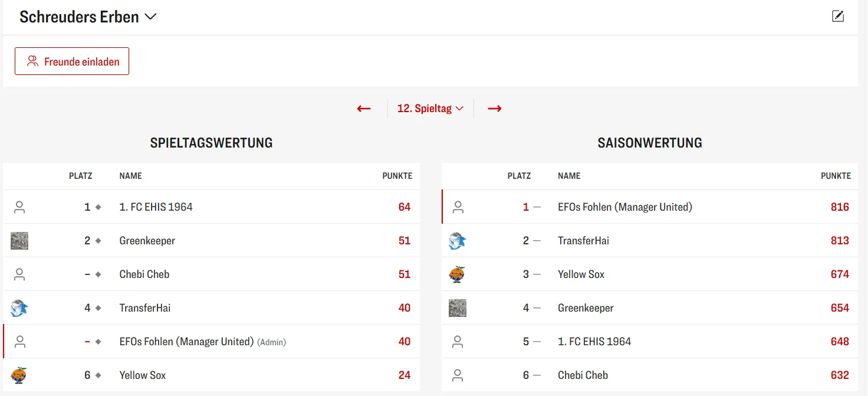This screenshot has width=868, height=396.
Task: Click the profile icon beside Chebi Cheb in Saisonwertung
Action: pyautogui.click(x=458, y=375)
